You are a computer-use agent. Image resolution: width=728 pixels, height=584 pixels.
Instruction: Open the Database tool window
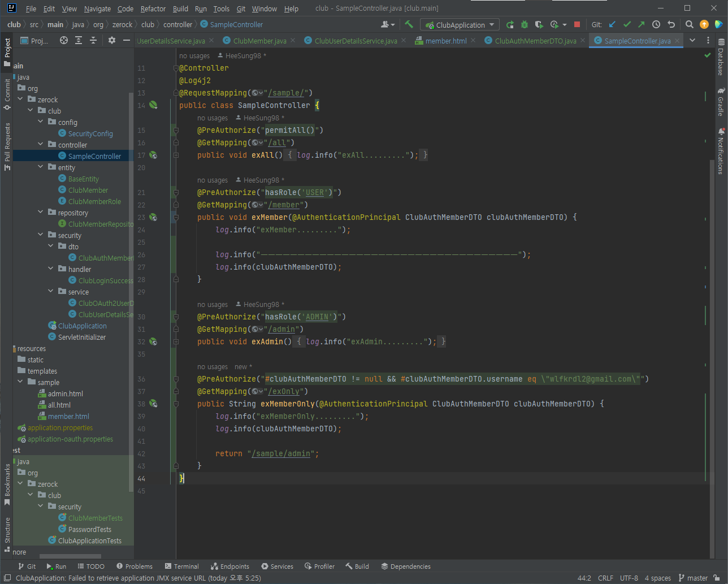(x=721, y=58)
